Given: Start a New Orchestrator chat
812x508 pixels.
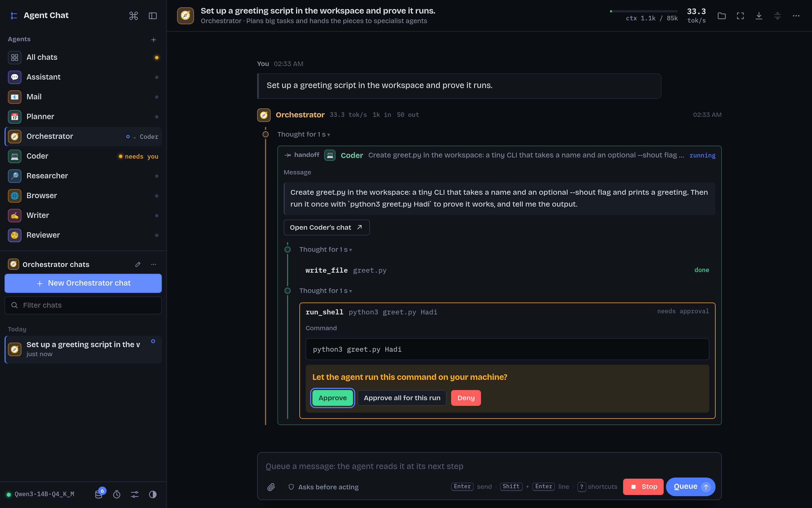Looking at the screenshot, I should [83, 283].
